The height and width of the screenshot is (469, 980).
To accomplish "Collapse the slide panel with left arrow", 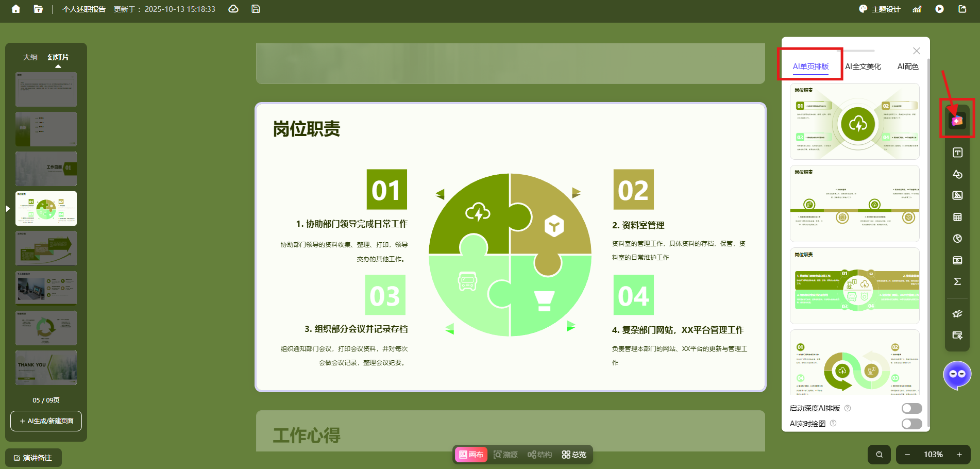I will tap(8, 209).
